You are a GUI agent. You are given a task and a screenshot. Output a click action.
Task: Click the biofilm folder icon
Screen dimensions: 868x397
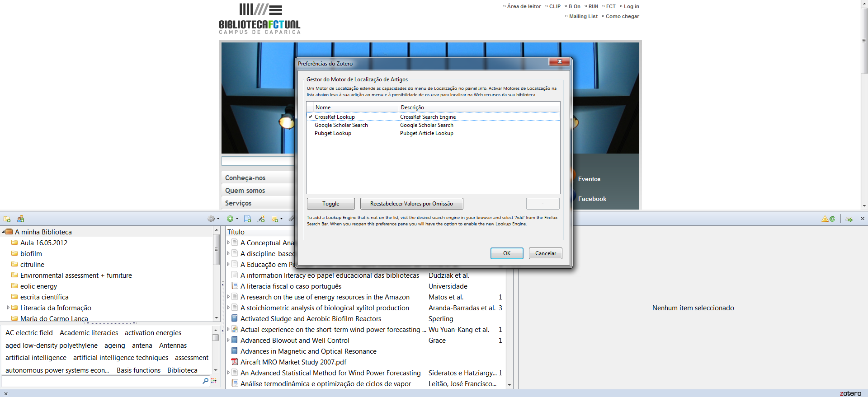(14, 253)
